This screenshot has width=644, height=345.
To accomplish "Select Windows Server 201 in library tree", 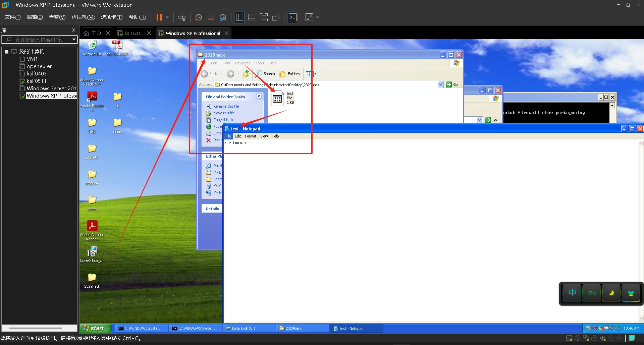I will tap(51, 88).
